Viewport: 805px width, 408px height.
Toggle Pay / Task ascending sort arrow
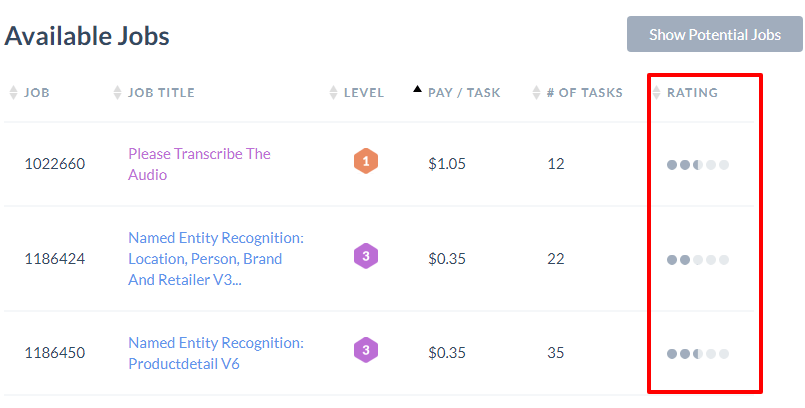click(x=417, y=89)
